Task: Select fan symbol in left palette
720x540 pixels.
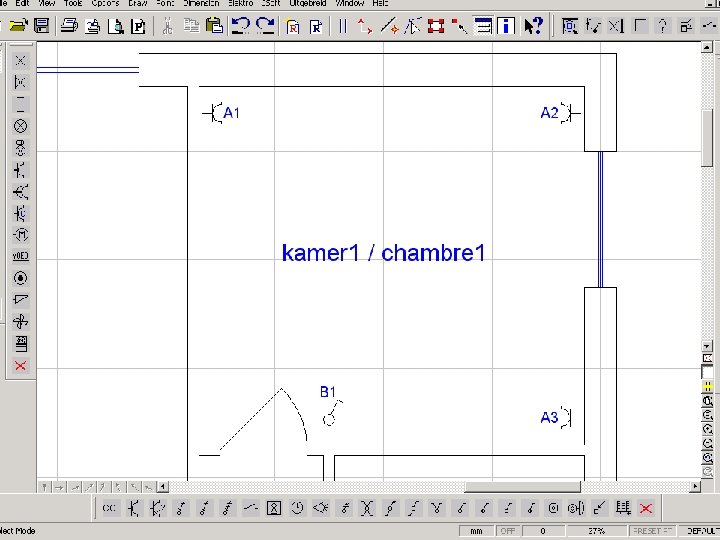Action: (x=20, y=321)
